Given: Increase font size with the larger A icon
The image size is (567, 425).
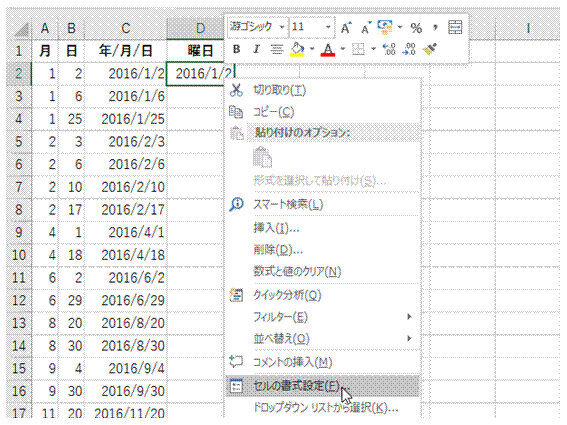Looking at the screenshot, I should click(346, 27).
